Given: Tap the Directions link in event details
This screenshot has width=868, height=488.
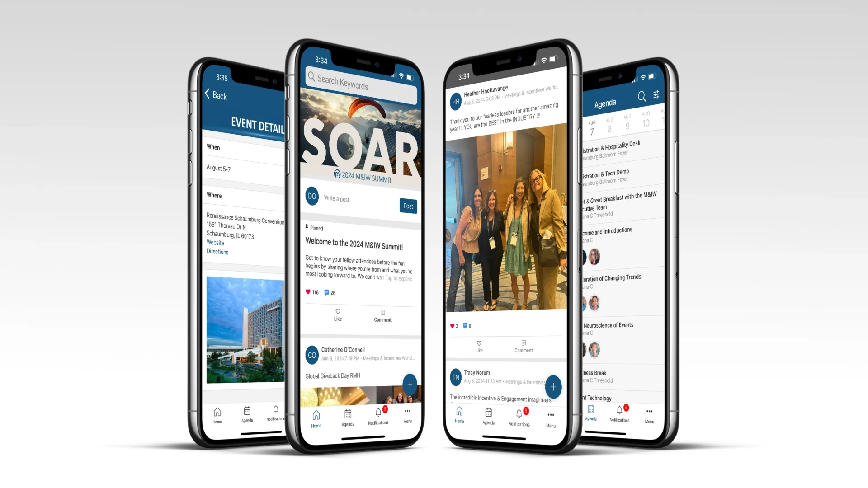Looking at the screenshot, I should (x=217, y=251).
